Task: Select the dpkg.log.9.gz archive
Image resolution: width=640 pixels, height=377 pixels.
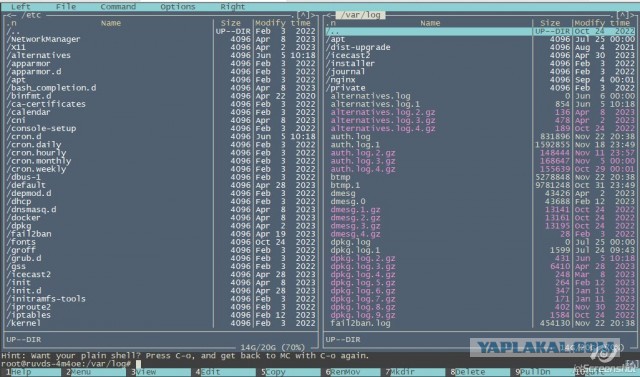Action: (480, 315)
